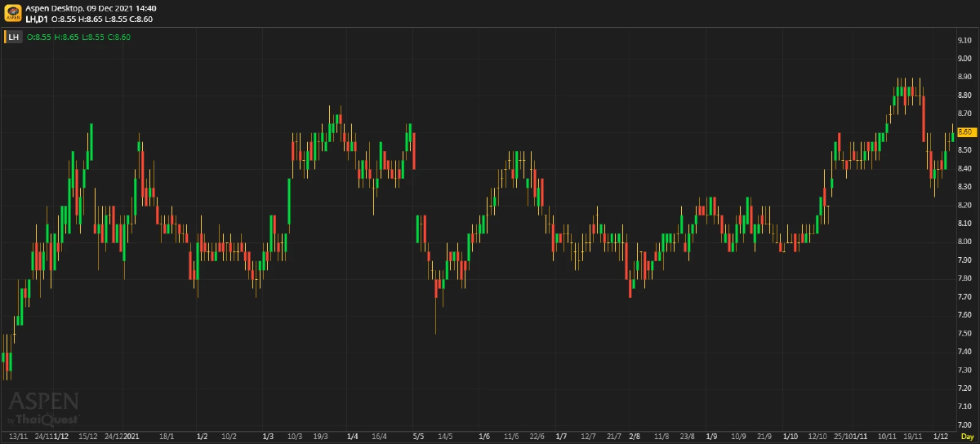Viewport: 980px width, 444px height.
Task: Click the LH,D1 title in the header
Action: 37,19
